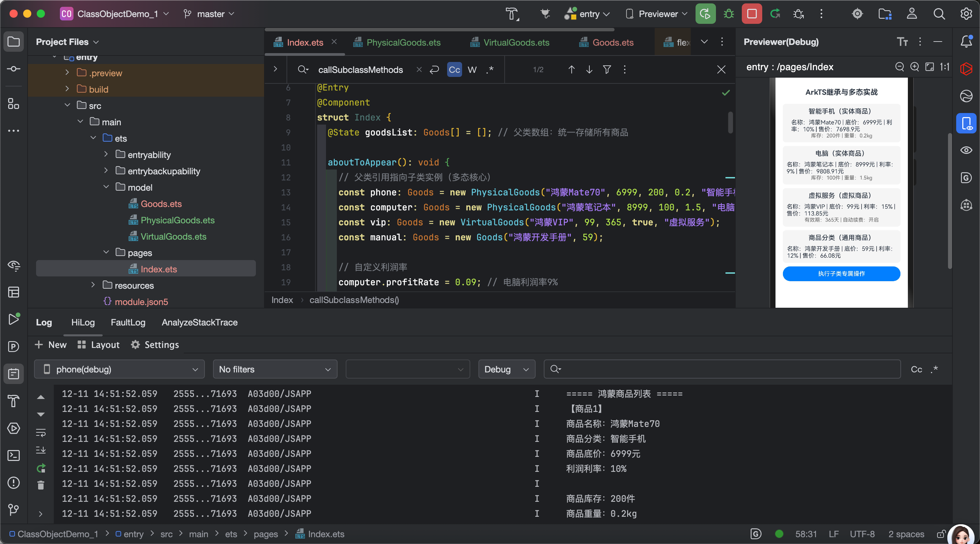Clear log with the trash icon
Viewport: 980px width, 544px height.
click(x=41, y=485)
